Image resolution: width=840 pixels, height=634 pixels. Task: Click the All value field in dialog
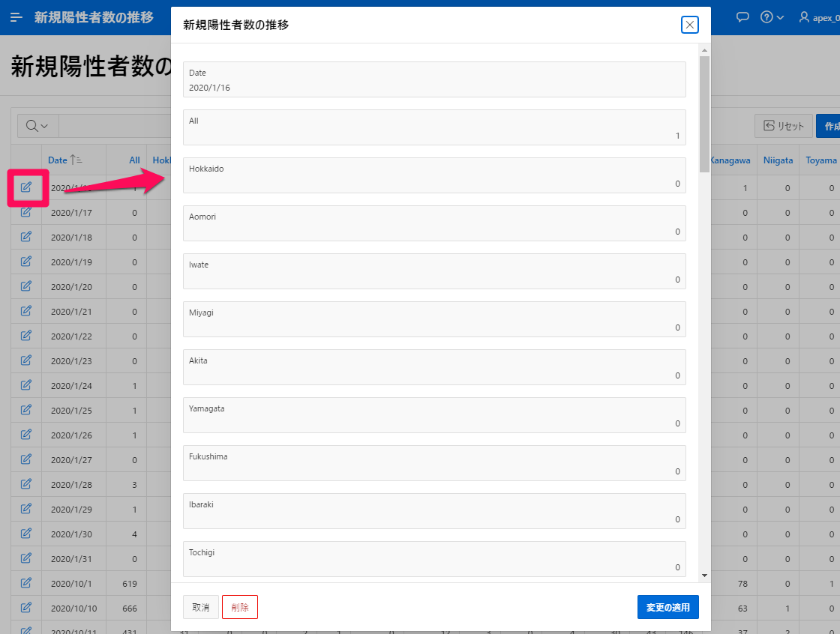[434, 127]
